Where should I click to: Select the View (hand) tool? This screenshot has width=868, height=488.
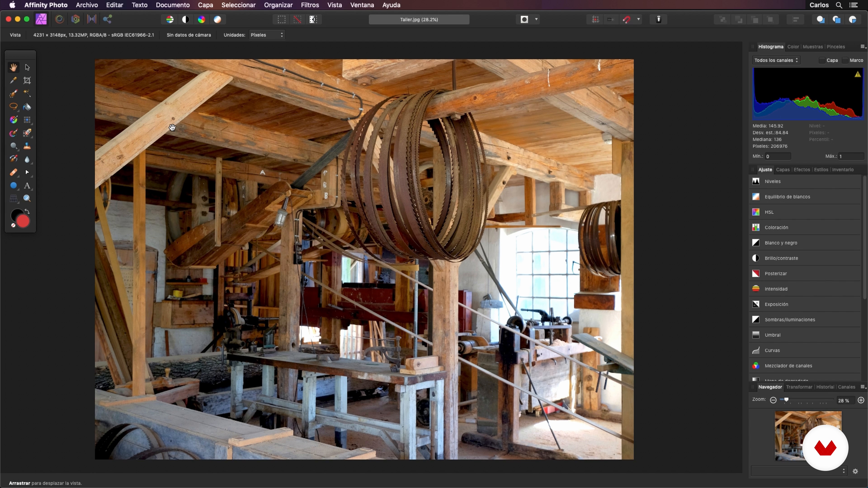point(14,67)
